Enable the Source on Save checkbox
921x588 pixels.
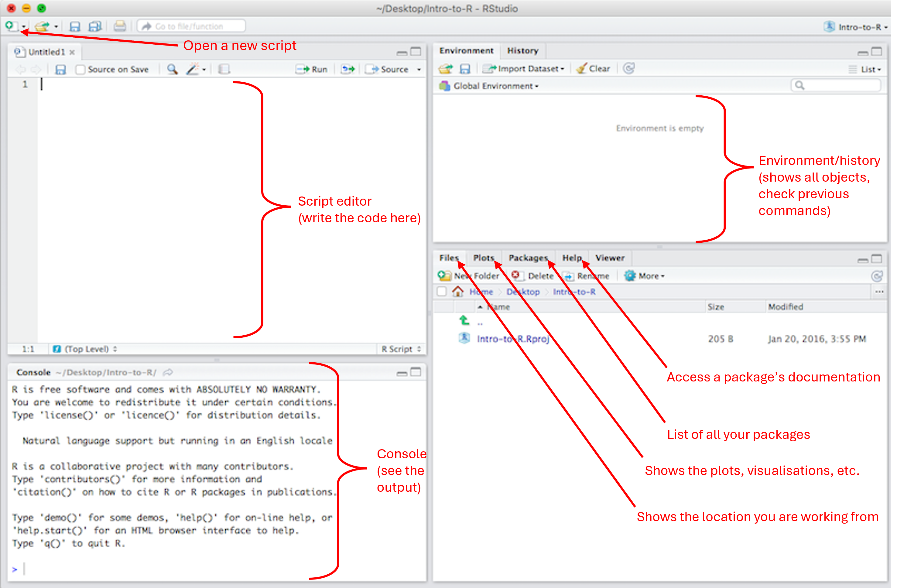pos(80,70)
